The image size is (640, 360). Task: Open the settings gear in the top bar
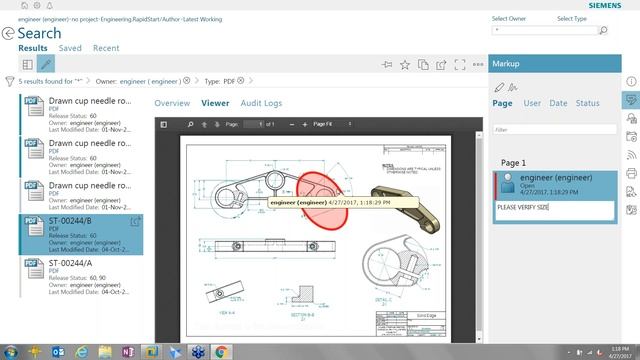point(37,5)
